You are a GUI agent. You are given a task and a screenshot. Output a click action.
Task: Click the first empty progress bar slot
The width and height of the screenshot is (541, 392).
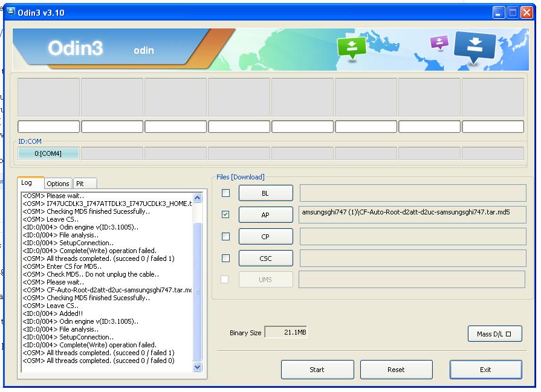click(48, 126)
